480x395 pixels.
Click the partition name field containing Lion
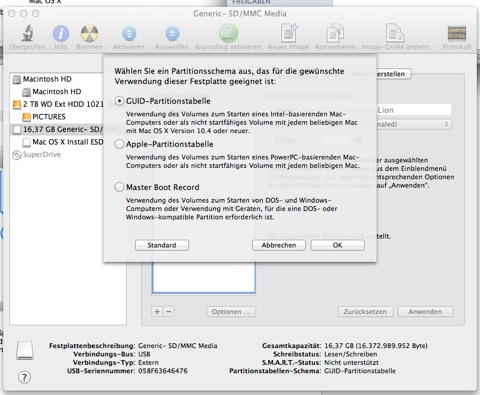[414, 110]
